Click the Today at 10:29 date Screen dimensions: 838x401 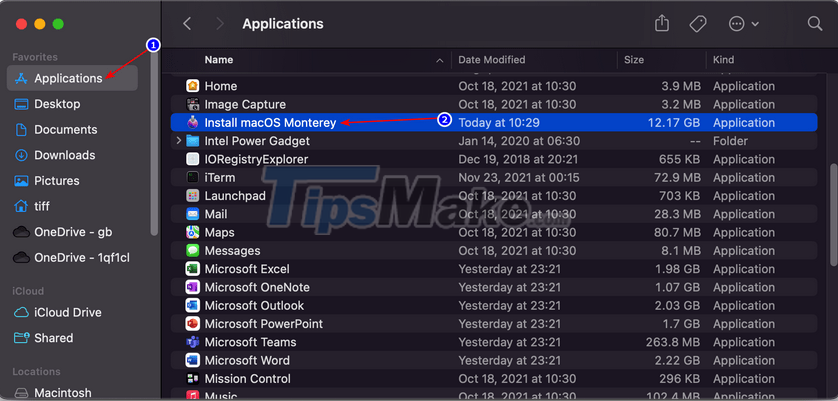coord(499,122)
